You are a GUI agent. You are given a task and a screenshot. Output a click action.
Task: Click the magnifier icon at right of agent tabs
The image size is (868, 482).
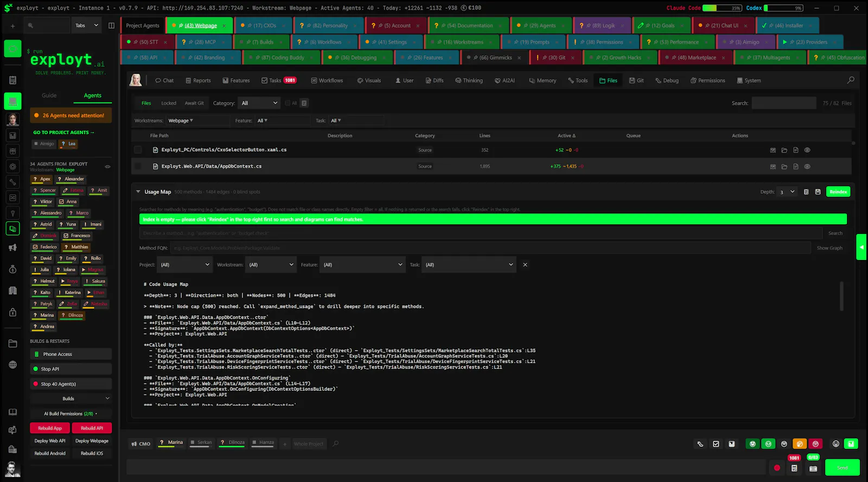point(851,80)
